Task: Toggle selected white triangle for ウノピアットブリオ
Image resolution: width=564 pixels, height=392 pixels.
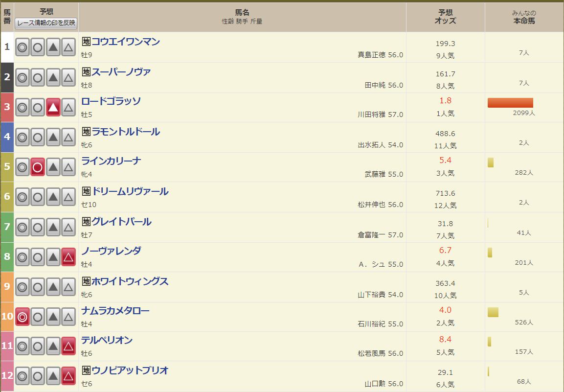Action: click(x=68, y=376)
